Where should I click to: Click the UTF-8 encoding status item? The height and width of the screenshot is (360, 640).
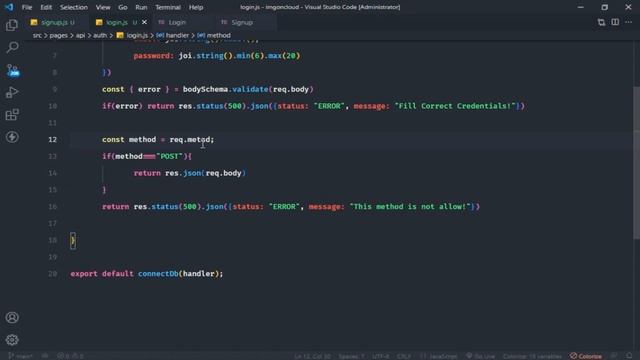pyautogui.click(x=380, y=356)
